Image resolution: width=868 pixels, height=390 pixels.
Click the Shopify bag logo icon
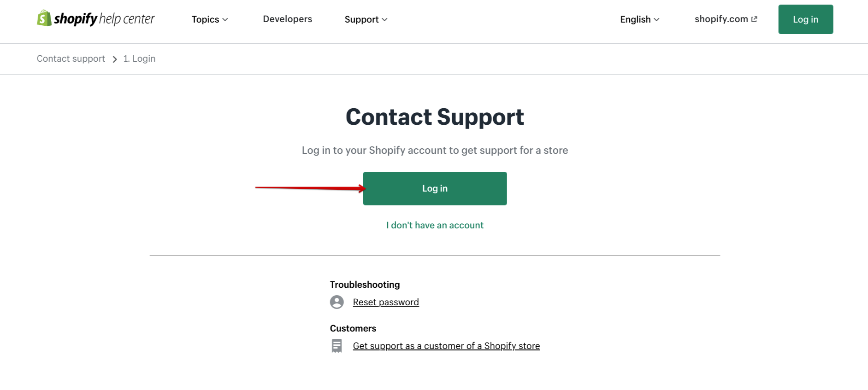[44, 18]
